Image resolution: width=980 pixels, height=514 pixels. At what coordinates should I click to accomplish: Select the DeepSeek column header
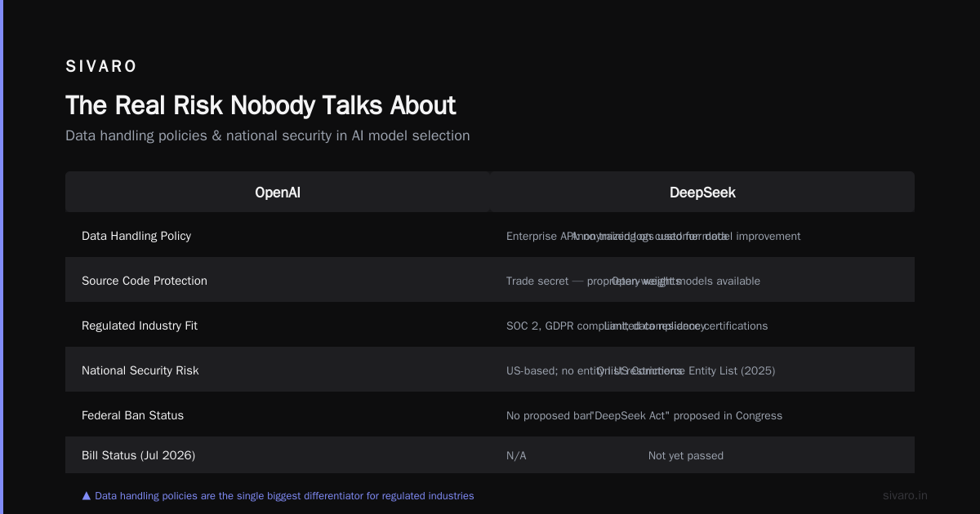(x=702, y=193)
